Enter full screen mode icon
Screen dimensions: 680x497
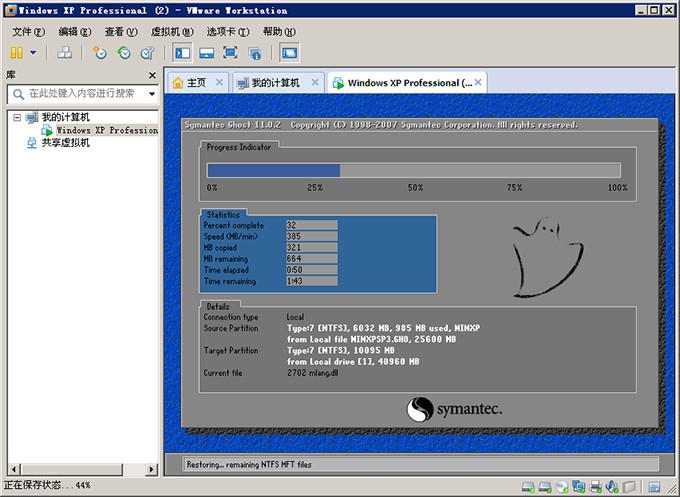[230, 53]
